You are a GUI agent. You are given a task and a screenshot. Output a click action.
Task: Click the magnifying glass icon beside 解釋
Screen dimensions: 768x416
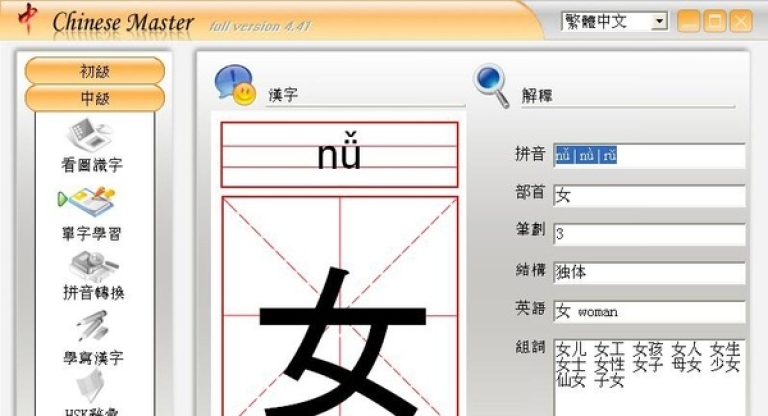[491, 86]
